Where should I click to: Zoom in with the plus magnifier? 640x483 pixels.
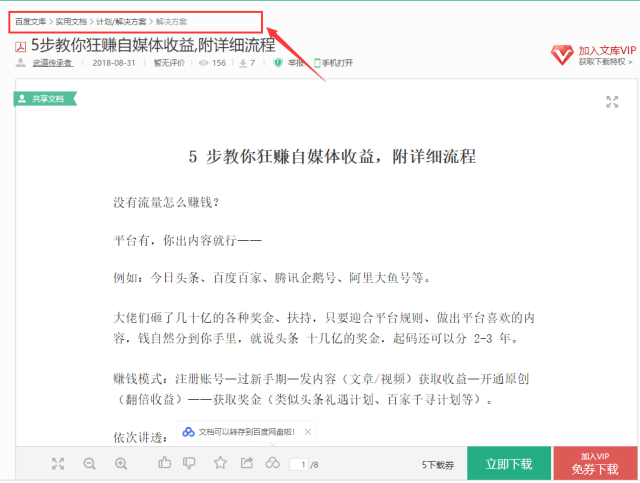click(x=121, y=464)
